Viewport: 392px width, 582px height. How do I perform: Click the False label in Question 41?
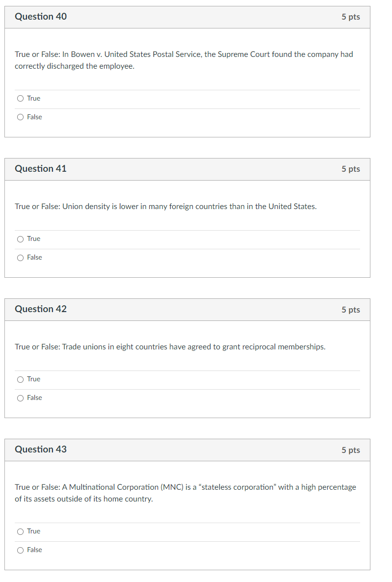coord(34,257)
